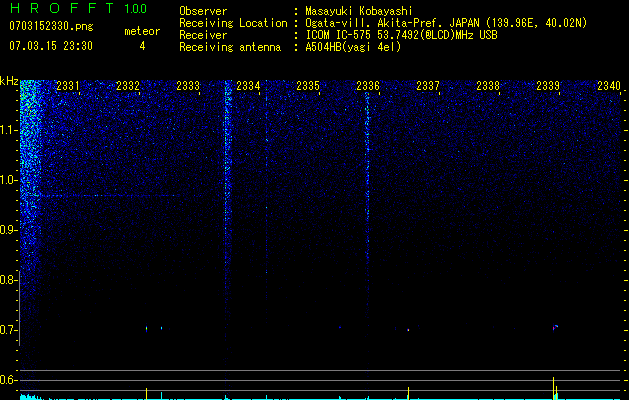The width and height of the screenshot is (629, 400).
Task: Click the 'Receiving Location' label
Action: pyautogui.click(x=233, y=23)
